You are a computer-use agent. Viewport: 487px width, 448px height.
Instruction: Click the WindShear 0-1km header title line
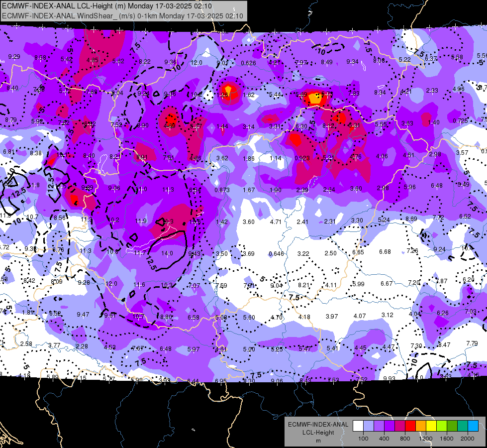tap(123, 16)
